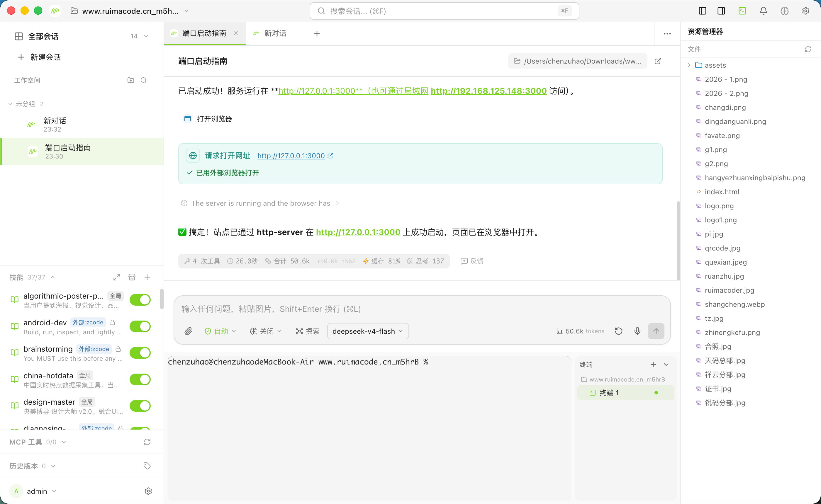
Task: Open settings gear in title bar
Action: [x=806, y=11]
